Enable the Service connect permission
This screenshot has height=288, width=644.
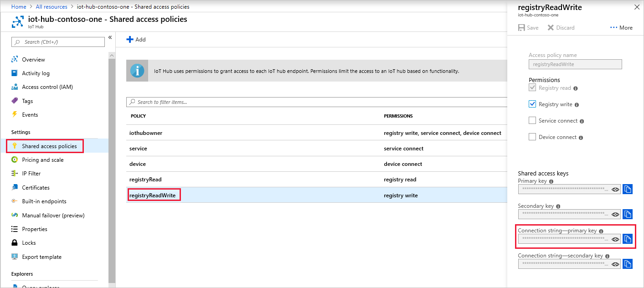tap(532, 121)
